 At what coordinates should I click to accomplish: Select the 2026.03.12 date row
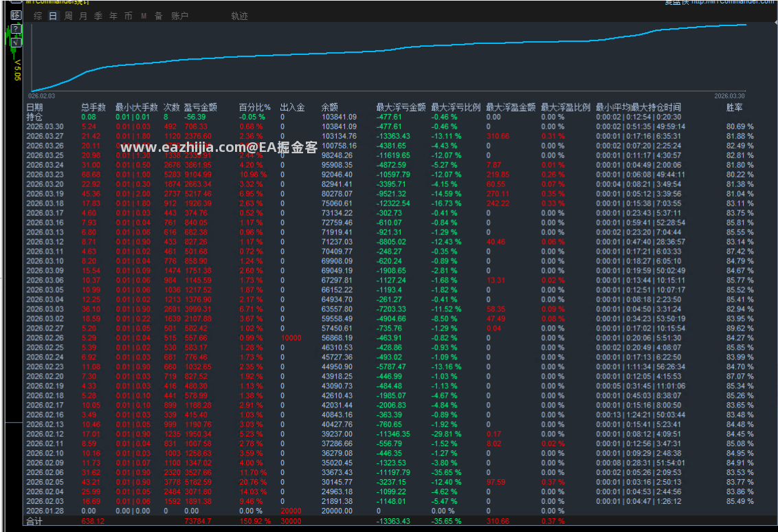[x=390, y=242]
